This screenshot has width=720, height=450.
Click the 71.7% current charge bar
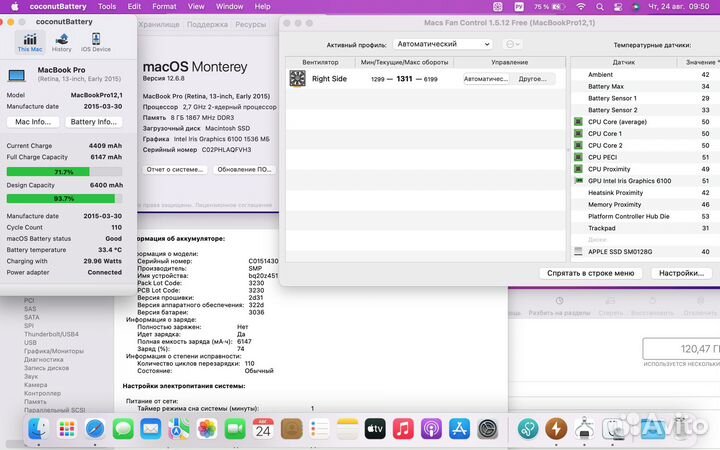64,172
